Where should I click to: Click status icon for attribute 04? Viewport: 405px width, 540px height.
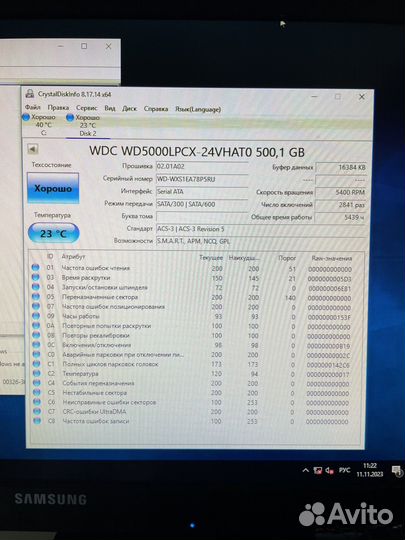35,287
